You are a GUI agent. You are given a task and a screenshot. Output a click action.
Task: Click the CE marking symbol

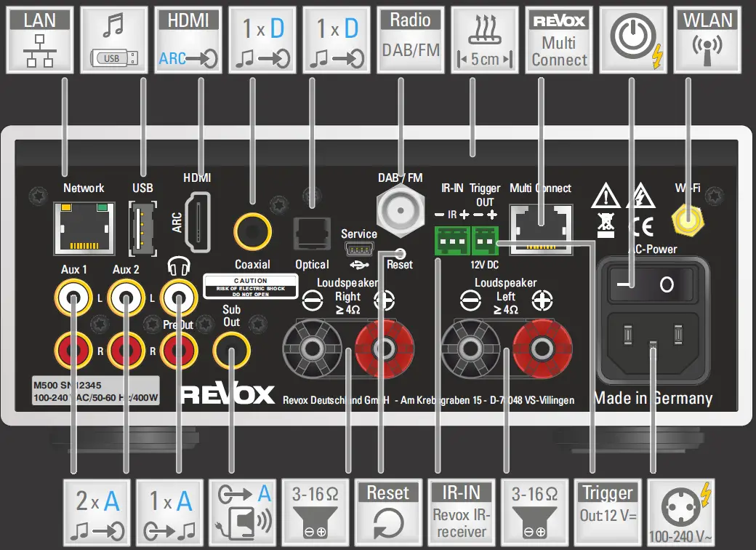coord(642,227)
